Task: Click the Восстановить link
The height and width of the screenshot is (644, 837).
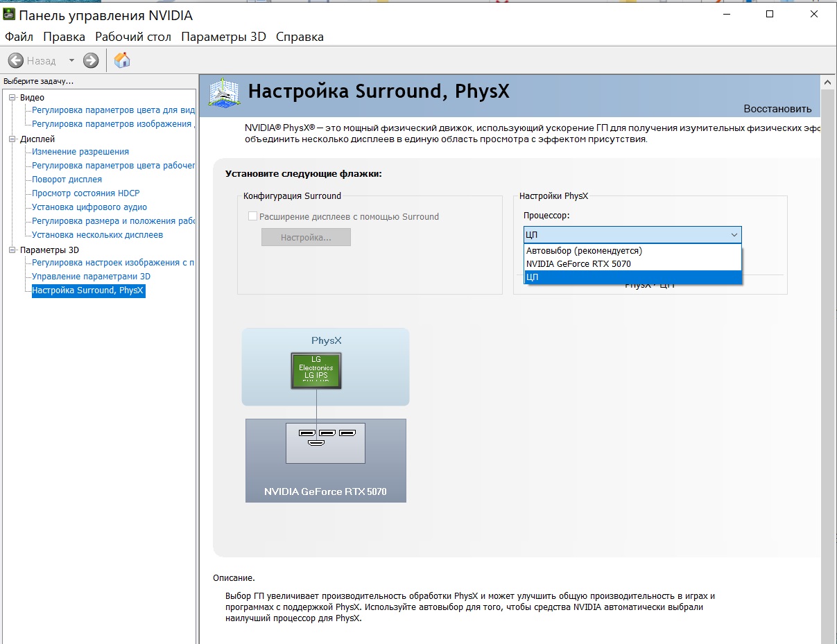Action: point(777,109)
